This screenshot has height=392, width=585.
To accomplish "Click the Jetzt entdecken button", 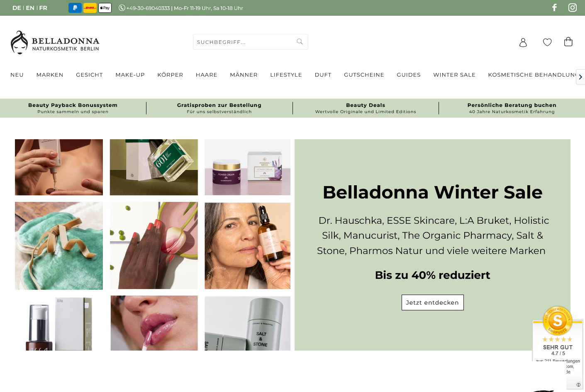I will pos(432,302).
